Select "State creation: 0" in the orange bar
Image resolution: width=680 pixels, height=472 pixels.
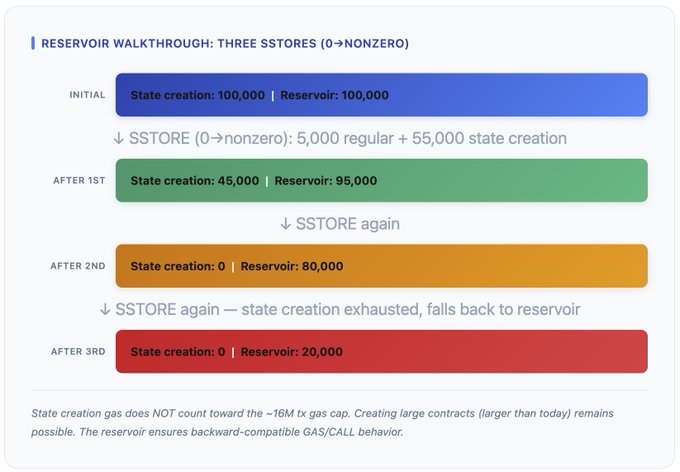(x=177, y=266)
